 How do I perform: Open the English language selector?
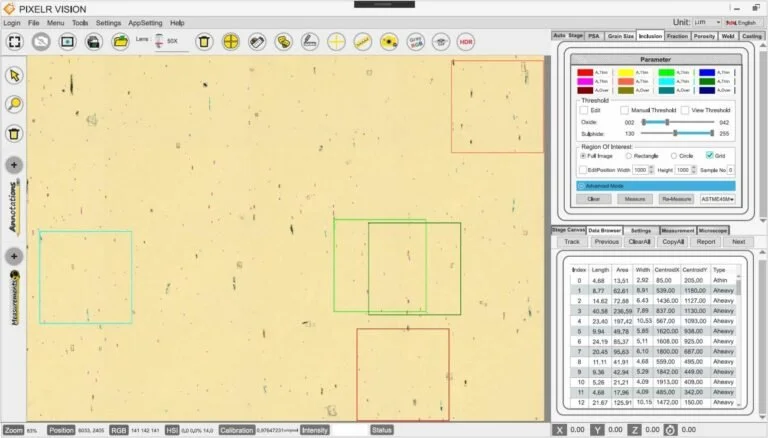point(743,23)
